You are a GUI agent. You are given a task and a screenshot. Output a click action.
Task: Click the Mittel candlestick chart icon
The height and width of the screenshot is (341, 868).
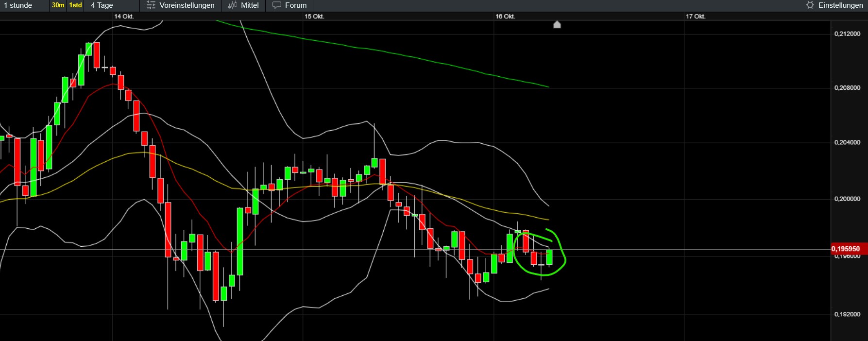click(x=233, y=5)
